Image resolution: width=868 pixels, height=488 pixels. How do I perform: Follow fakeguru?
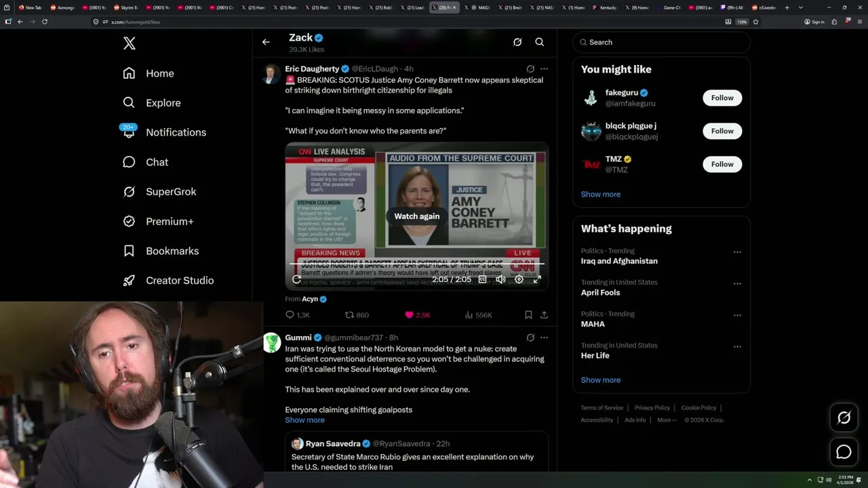(x=722, y=98)
